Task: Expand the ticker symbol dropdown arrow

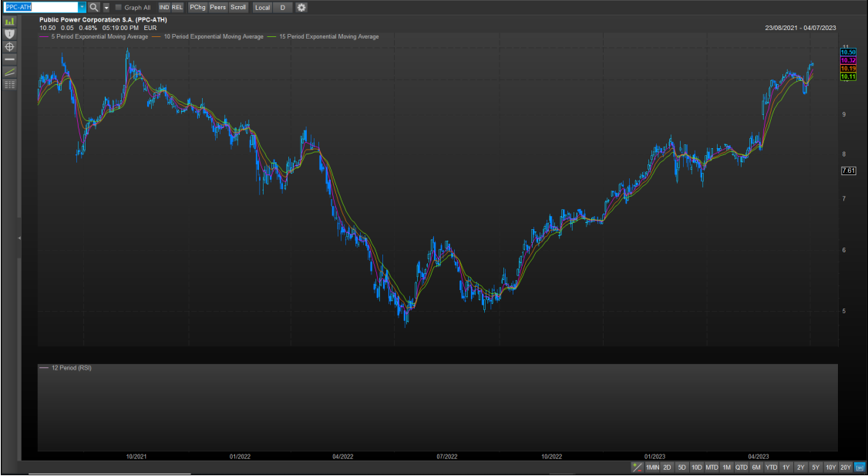Action: click(82, 7)
